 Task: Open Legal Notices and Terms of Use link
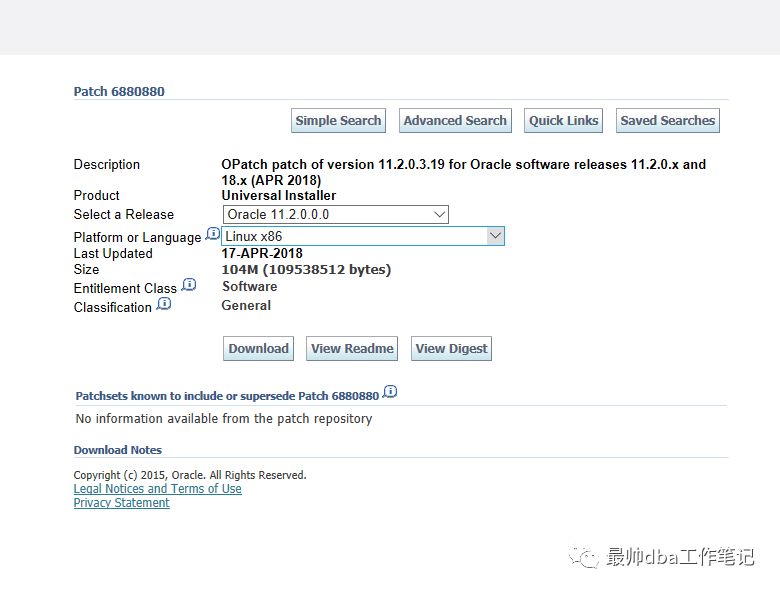[158, 489]
